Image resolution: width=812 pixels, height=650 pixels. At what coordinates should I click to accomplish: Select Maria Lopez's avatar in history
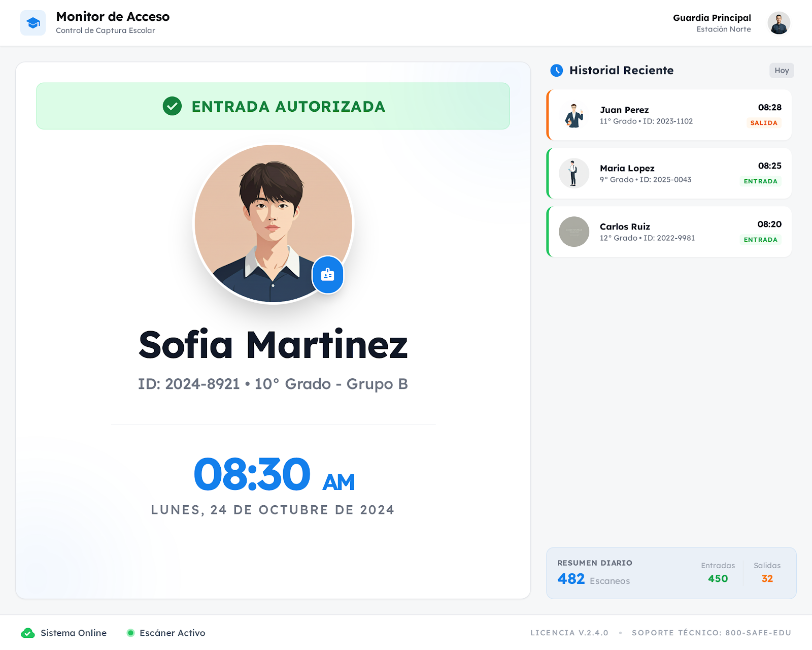tap(574, 173)
